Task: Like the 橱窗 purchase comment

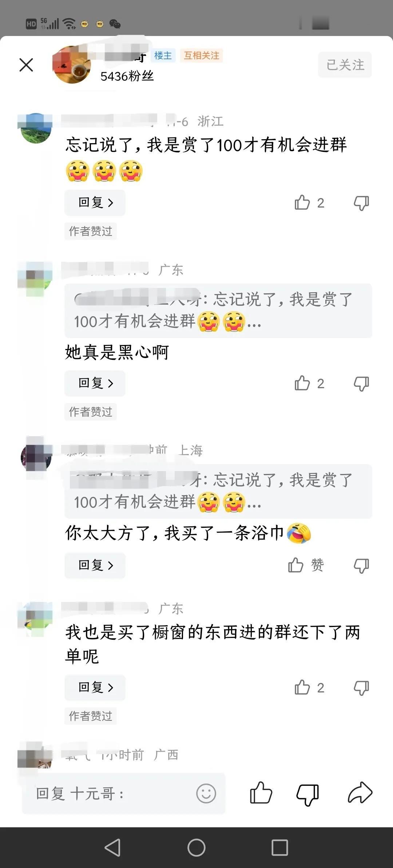Action: [x=309, y=687]
